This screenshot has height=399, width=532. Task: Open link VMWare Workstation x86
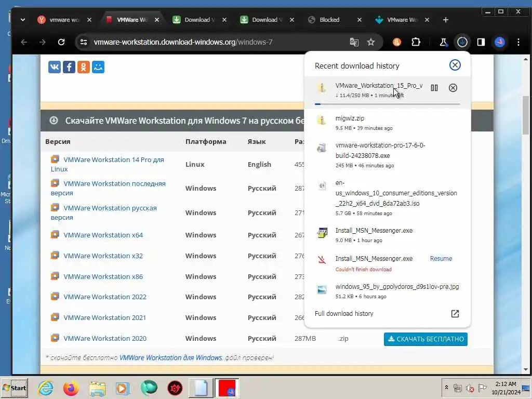[x=103, y=276]
